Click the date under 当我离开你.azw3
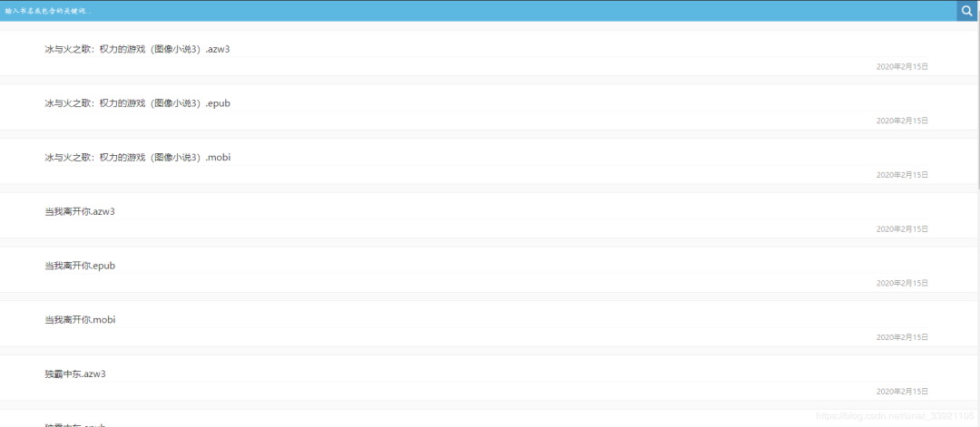Screen dimensions: 980x427 click(902, 229)
